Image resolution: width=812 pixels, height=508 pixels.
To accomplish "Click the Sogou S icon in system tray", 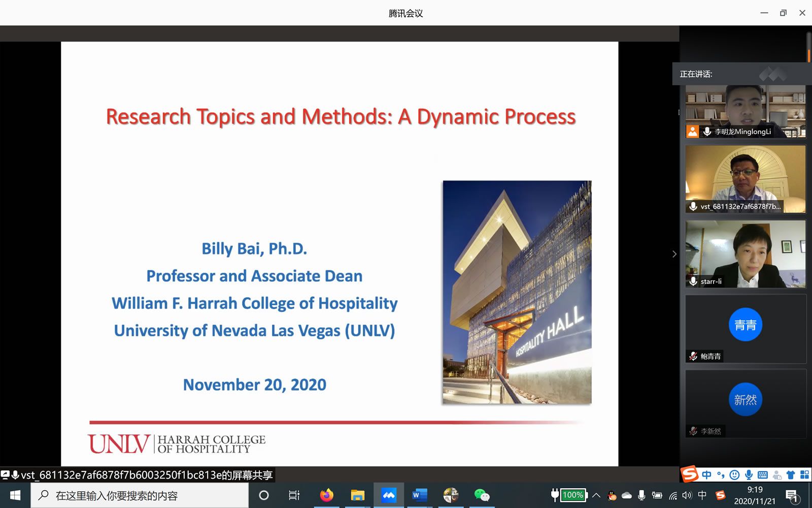I will 720,495.
